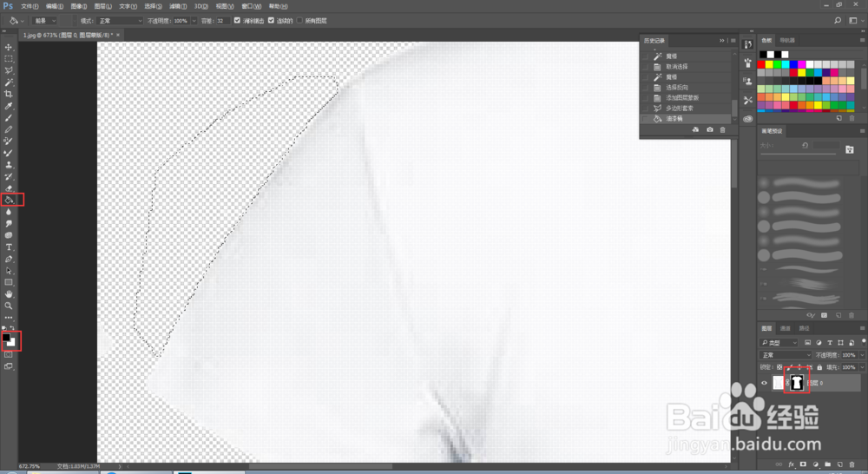Select the Polygonal Lasso tool

[x=9, y=70]
